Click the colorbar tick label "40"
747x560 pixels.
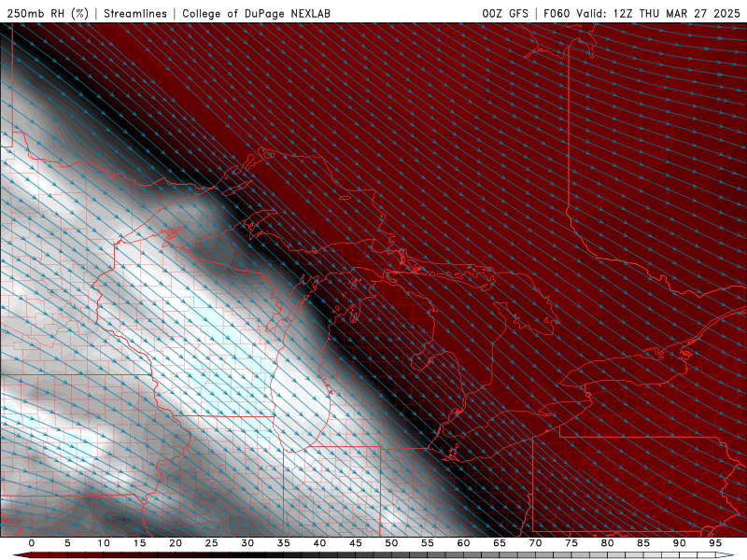[x=319, y=543]
